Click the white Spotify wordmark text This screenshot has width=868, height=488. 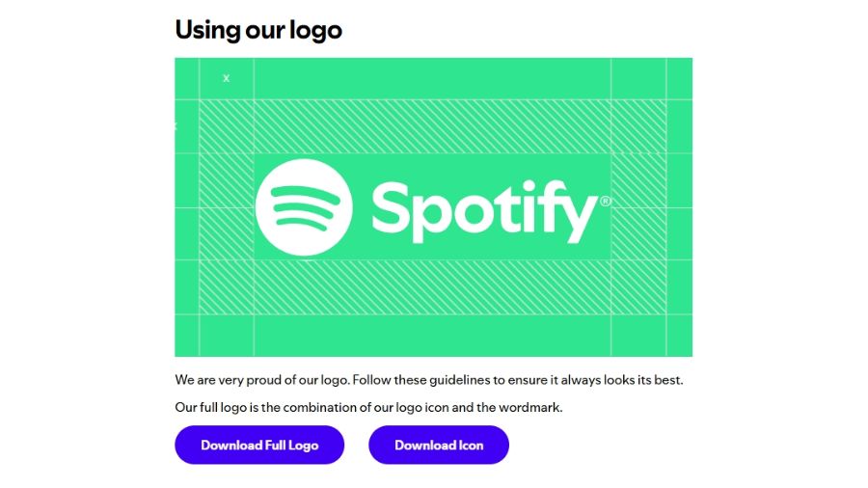484,211
